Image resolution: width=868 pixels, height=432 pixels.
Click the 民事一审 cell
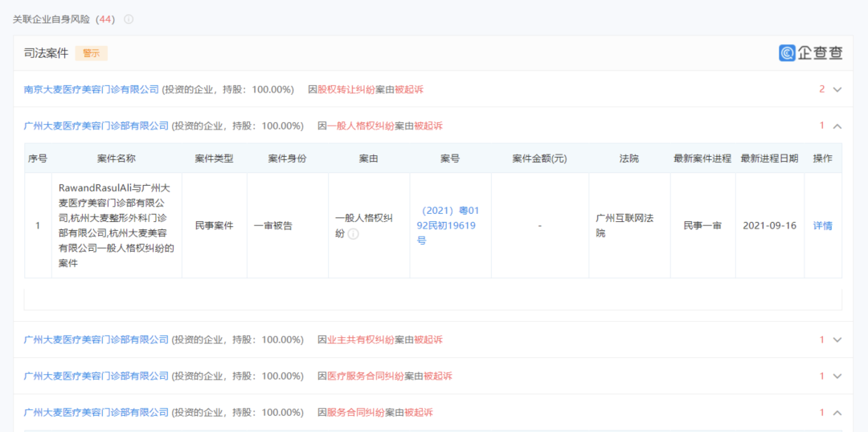coord(702,225)
